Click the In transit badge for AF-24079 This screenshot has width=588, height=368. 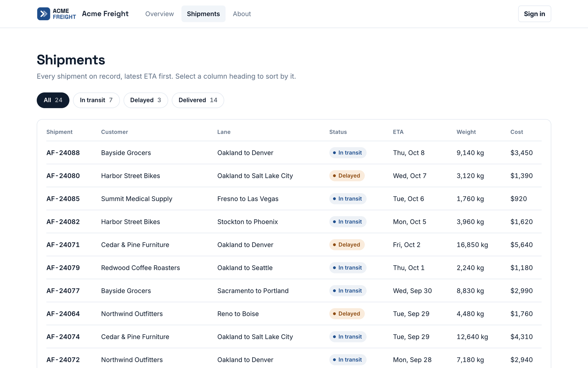pyautogui.click(x=348, y=268)
